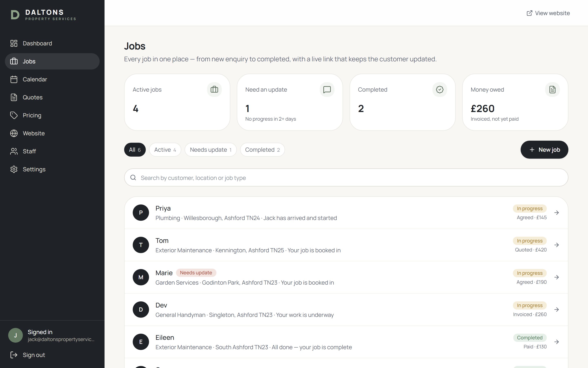Follow the View website link
Screen dimensions: 588x368
[x=548, y=13]
